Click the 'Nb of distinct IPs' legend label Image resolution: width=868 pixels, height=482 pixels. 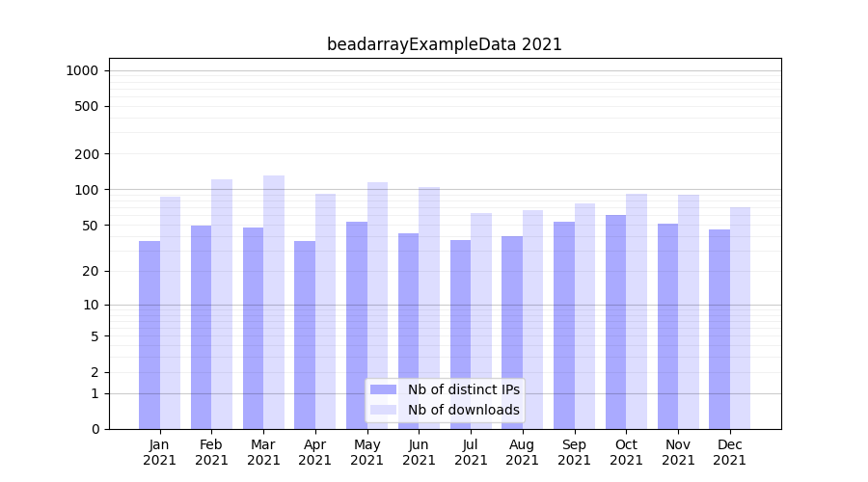463,389
